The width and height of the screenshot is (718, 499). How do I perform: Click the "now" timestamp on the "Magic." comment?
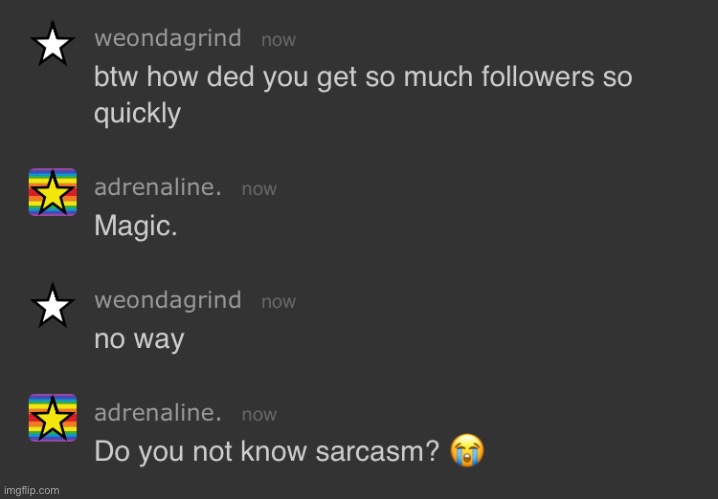259,188
